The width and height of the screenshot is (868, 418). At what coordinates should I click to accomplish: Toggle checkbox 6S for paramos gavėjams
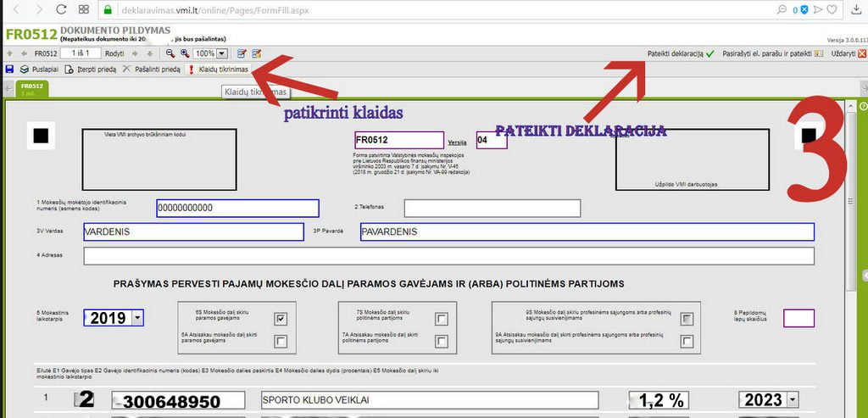(281, 319)
